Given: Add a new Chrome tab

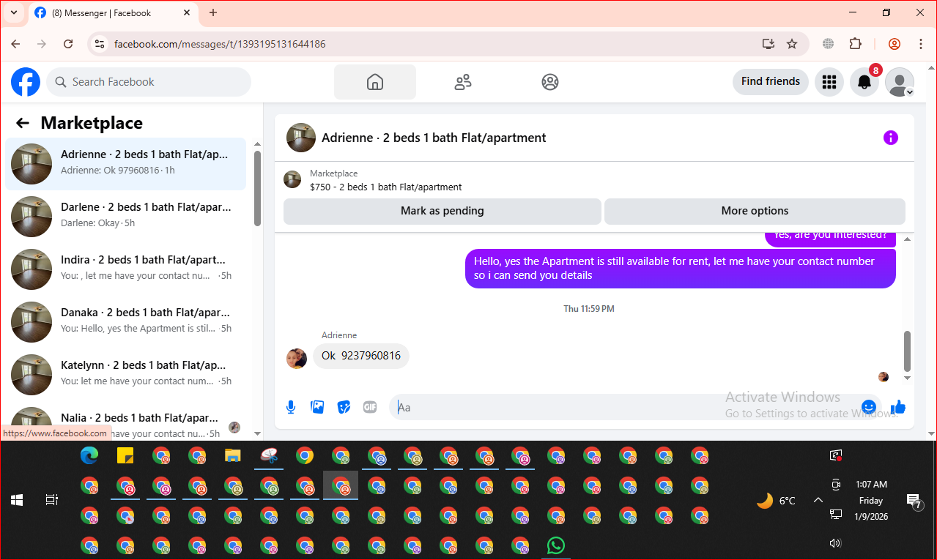Looking at the screenshot, I should pos(213,12).
